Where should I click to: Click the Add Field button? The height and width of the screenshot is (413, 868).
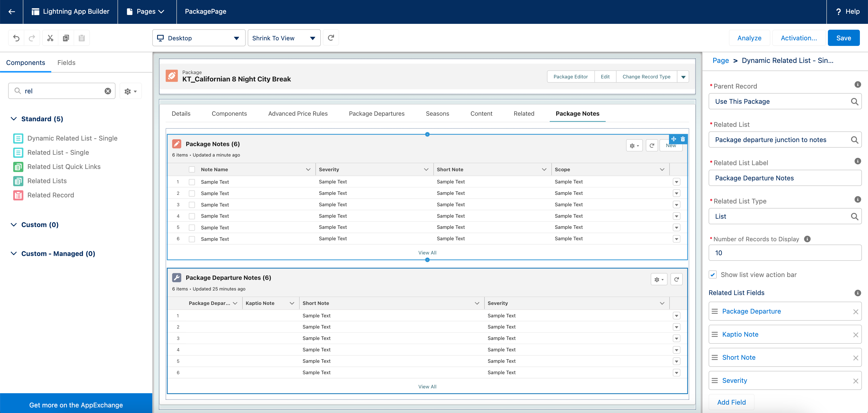point(731,402)
